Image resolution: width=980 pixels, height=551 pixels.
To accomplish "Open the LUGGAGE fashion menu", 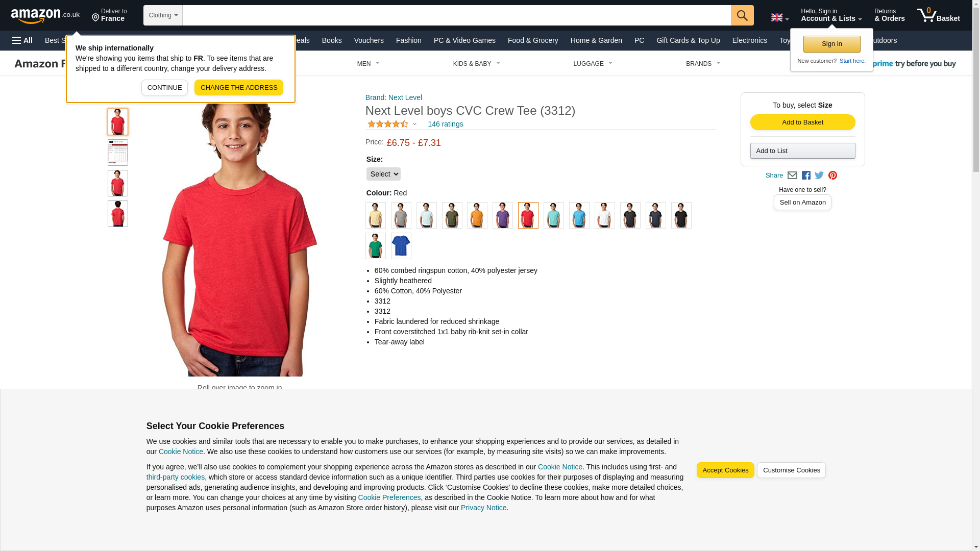I will 593,64.
